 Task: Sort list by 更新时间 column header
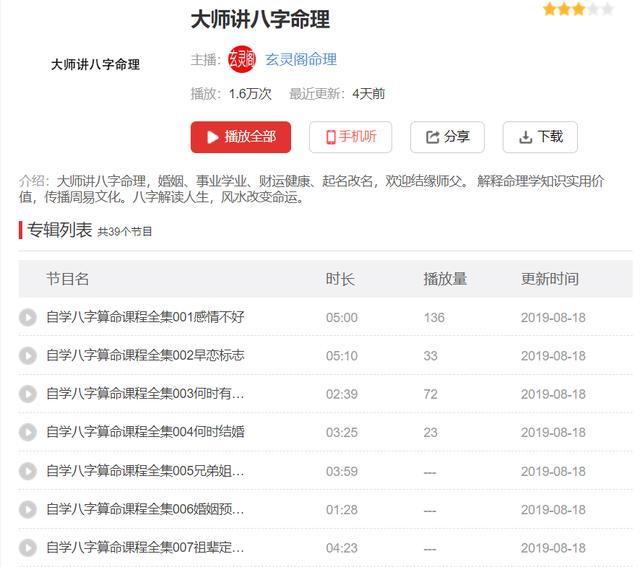549,279
